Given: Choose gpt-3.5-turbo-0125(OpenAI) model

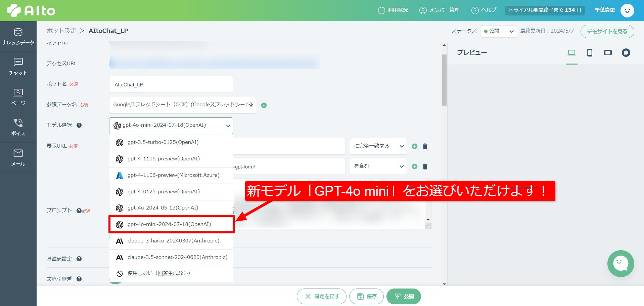Looking at the screenshot, I should 171,143.
